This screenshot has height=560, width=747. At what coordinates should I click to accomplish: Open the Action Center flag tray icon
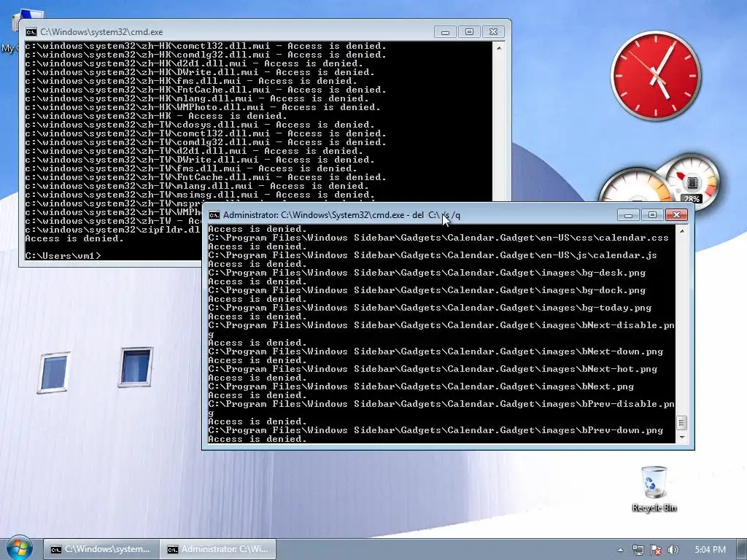pos(656,550)
